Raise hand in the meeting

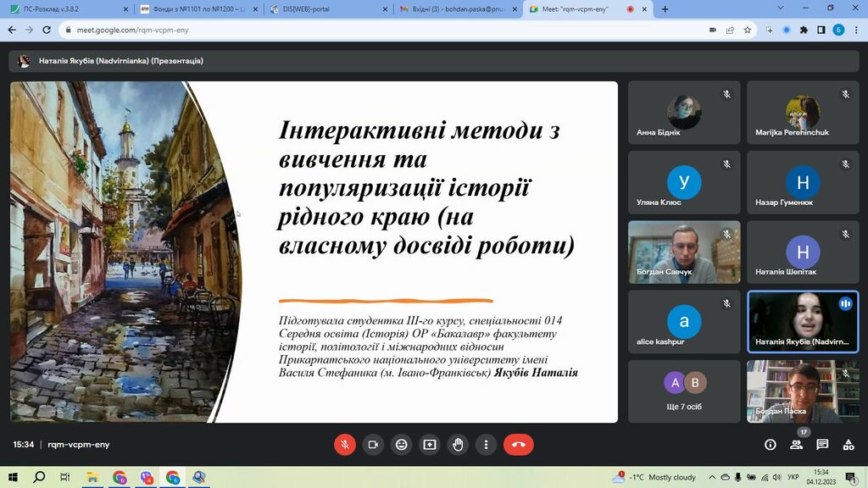458,444
